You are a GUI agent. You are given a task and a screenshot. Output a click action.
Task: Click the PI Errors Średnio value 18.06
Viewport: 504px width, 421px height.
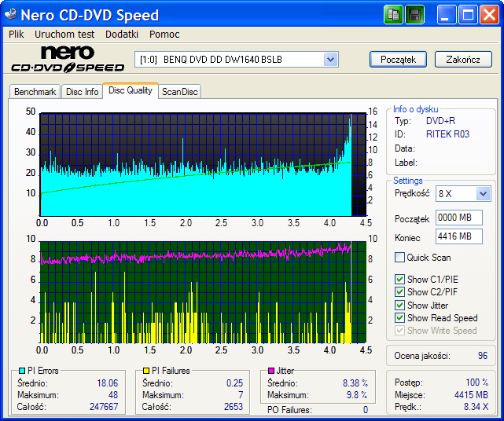(108, 383)
